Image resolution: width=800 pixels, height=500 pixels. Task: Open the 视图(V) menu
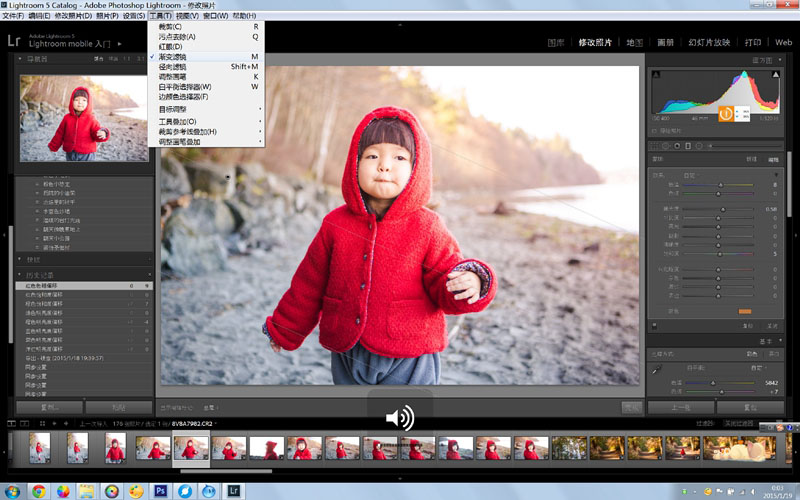[187, 16]
